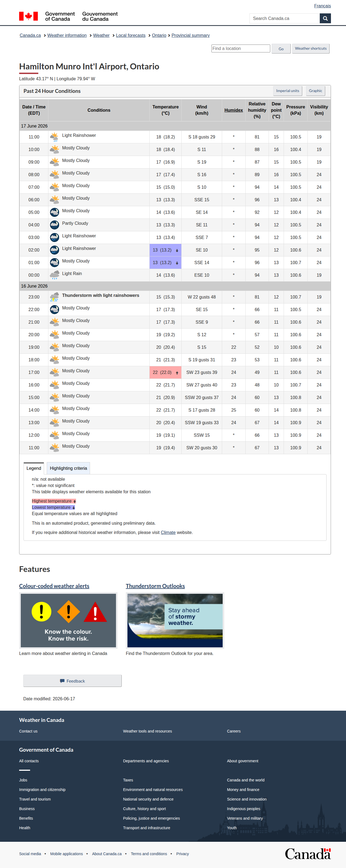Open Weather tools and resources link

coord(147,731)
